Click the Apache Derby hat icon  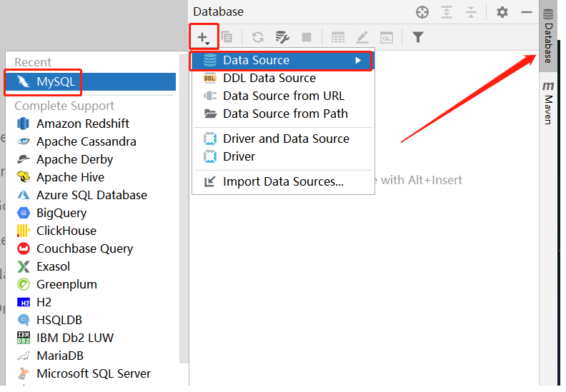24,159
